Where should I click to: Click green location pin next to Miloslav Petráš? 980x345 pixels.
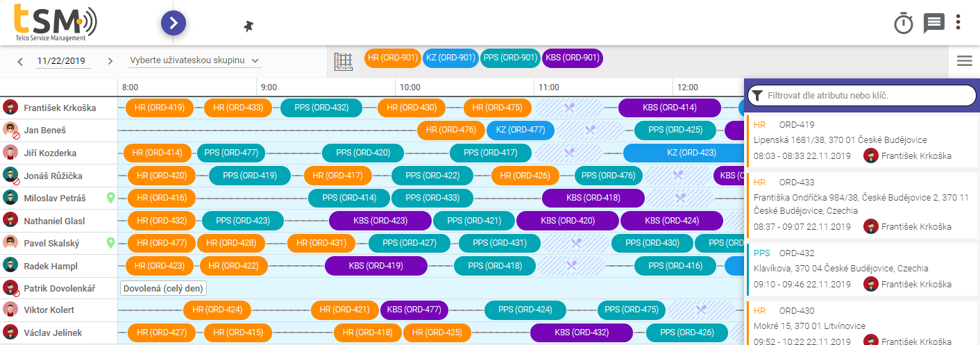click(x=110, y=198)
